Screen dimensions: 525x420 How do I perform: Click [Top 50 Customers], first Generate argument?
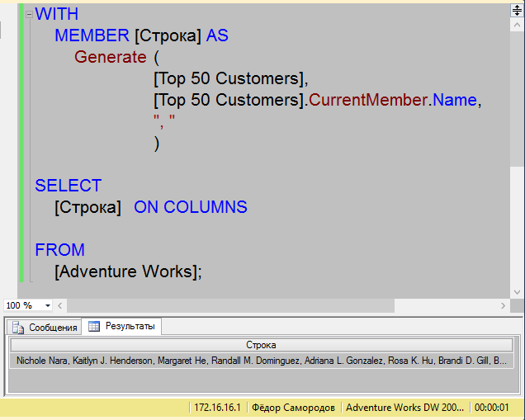pyautogui.click(x=230, y=78)
